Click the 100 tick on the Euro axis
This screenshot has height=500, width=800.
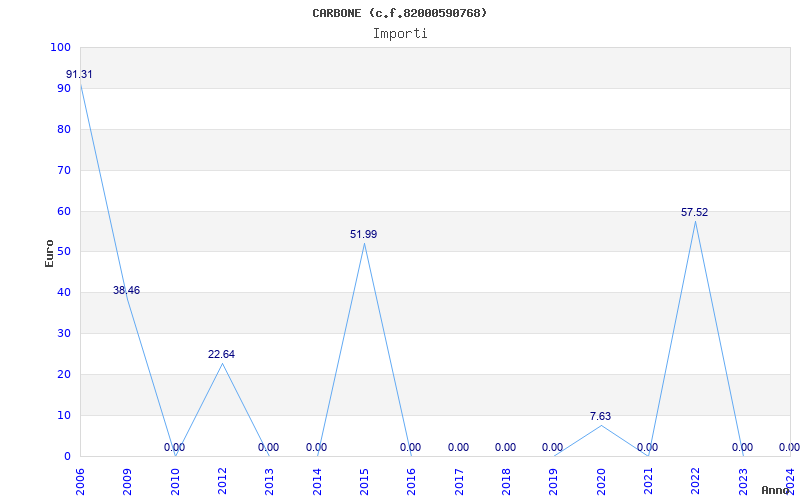[x=60, y=47]
